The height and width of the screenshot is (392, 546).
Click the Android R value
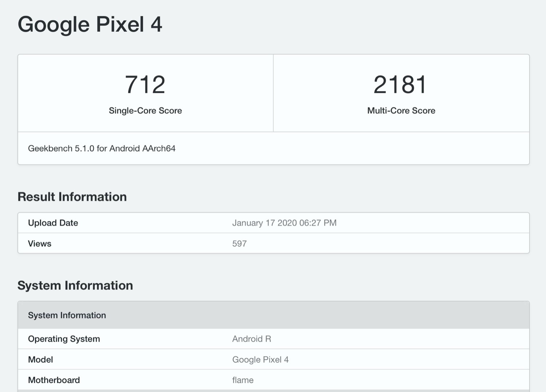pos(252,339)
